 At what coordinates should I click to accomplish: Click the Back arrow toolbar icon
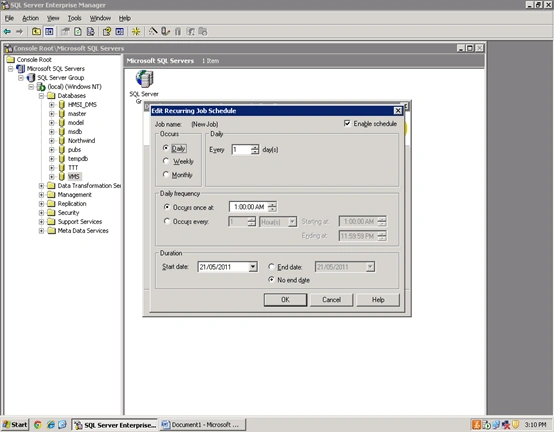[x=7, y=32]
